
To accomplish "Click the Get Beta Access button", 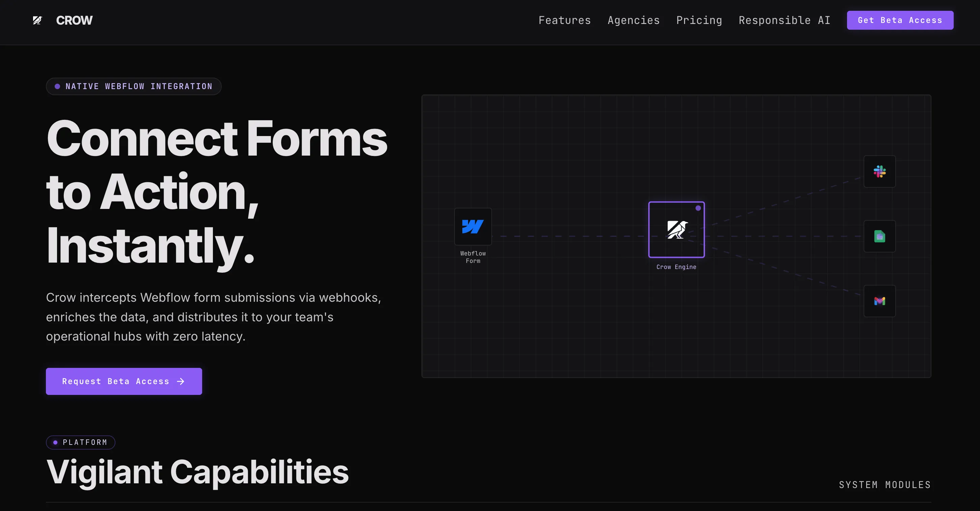I will [x=900, y=20].
